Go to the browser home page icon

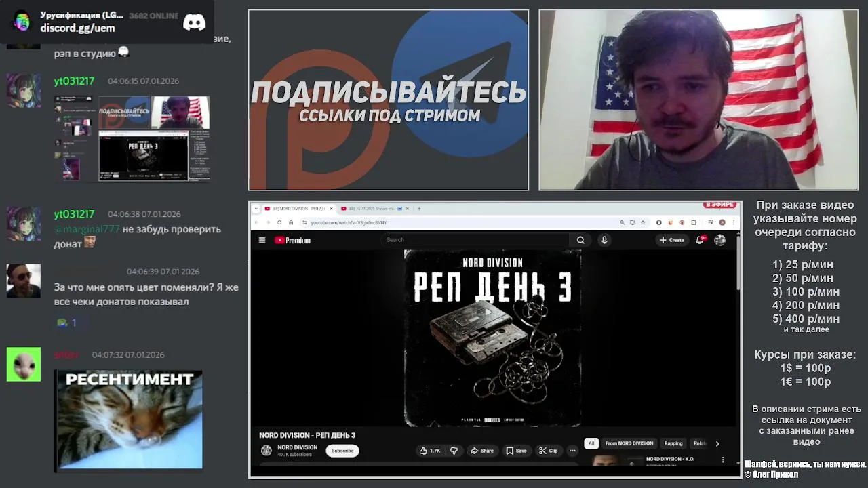coord(291,222)
